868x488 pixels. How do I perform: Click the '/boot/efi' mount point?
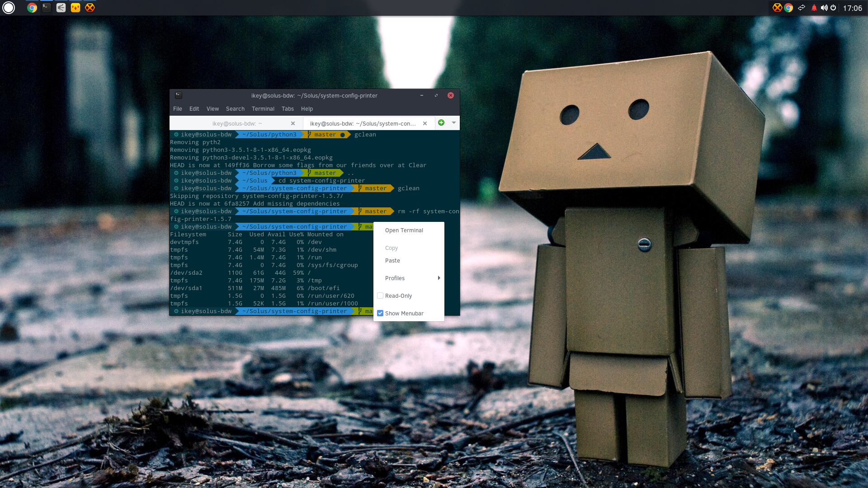[324, 288]
